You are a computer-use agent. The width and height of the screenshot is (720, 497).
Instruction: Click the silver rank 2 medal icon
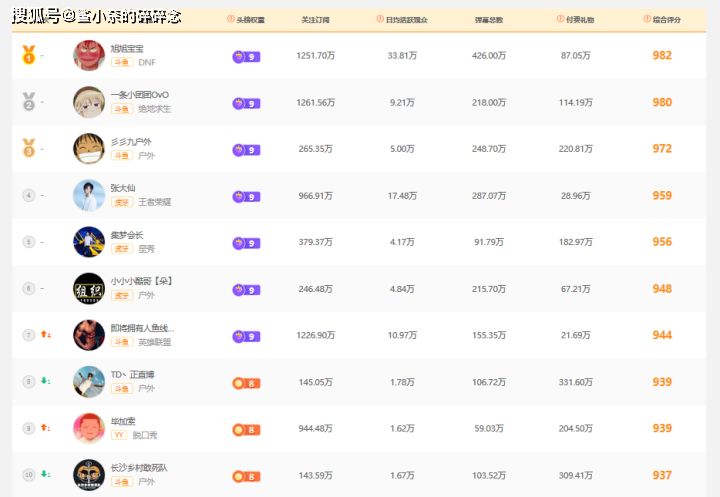point(28,102)
